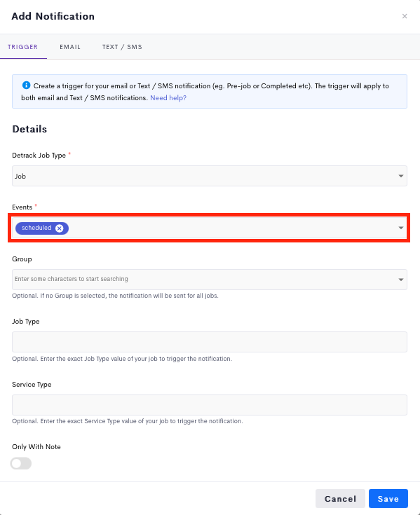
Task: Open the Need help? link
Action: click(x=168, y=98)
